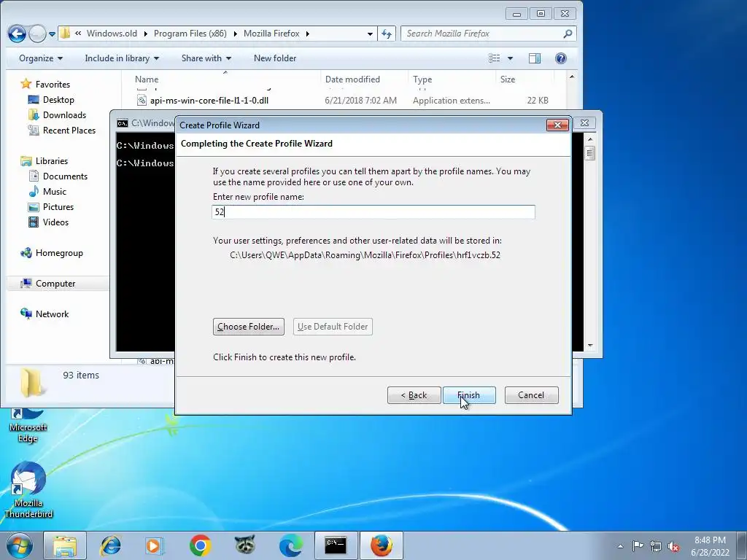Go back in the Create Profile Wizard
Screen dimensions: 747x560
tap(414, 394)
